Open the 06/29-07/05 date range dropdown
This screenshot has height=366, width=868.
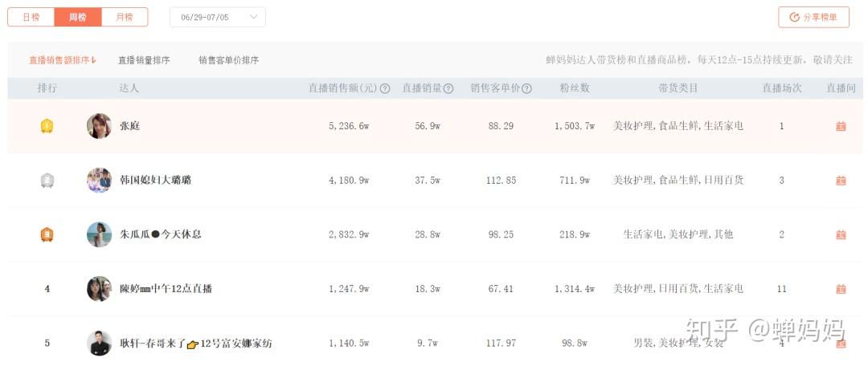point(218,17)
